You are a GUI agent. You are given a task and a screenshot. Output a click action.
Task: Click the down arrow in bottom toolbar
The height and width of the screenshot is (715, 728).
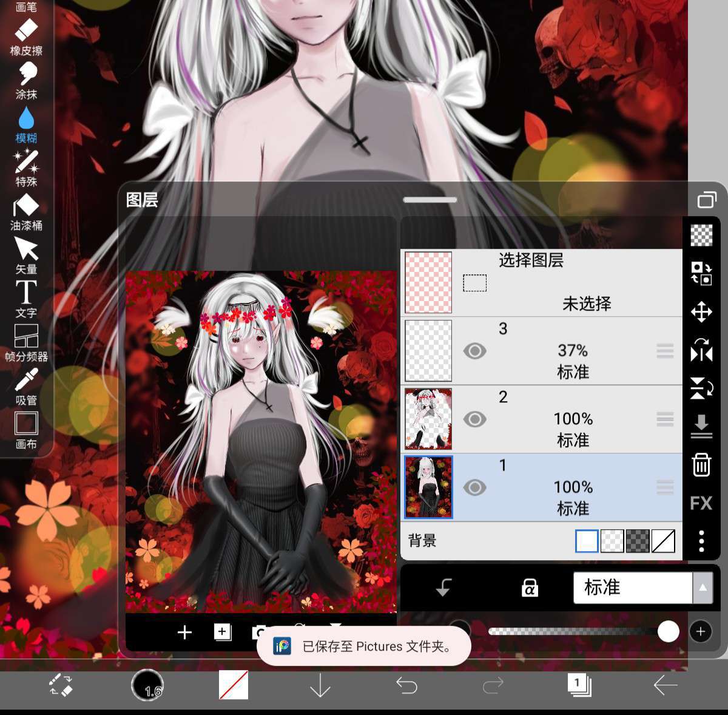320,685
